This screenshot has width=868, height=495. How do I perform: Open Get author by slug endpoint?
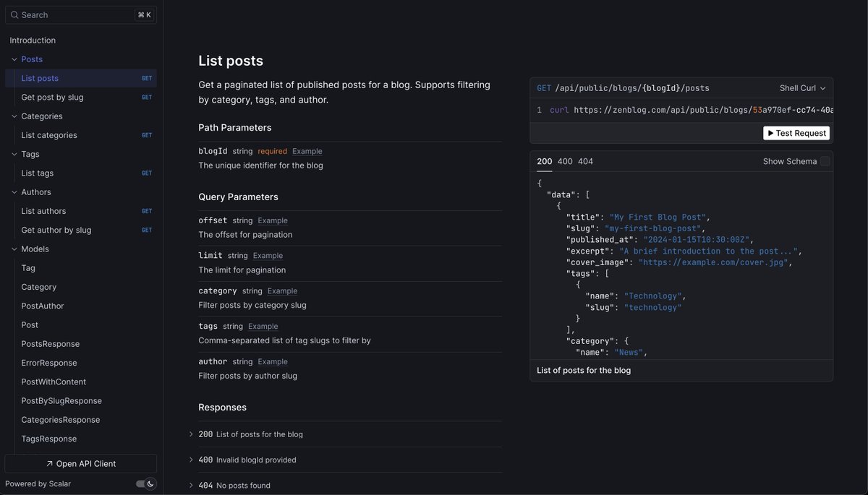(x=80, y=230)
